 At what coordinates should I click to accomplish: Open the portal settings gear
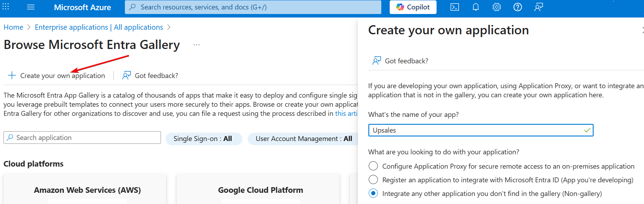click(x=497, y=7)
